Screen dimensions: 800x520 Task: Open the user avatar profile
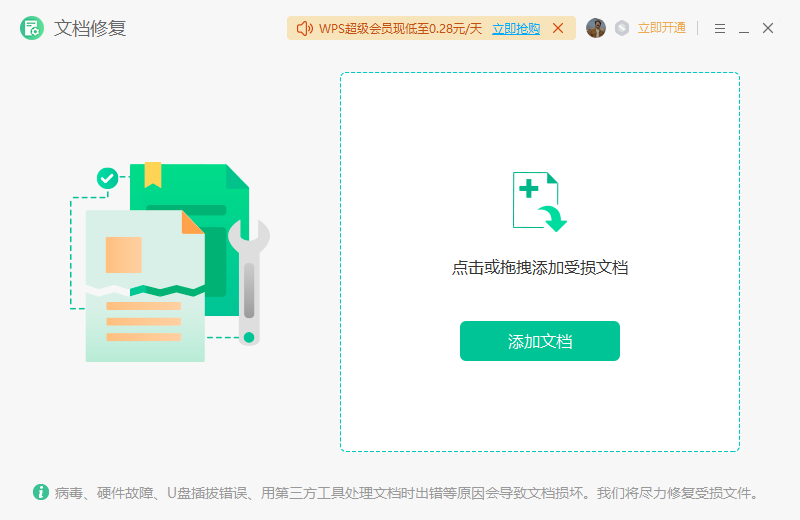[x=596, y=28]
